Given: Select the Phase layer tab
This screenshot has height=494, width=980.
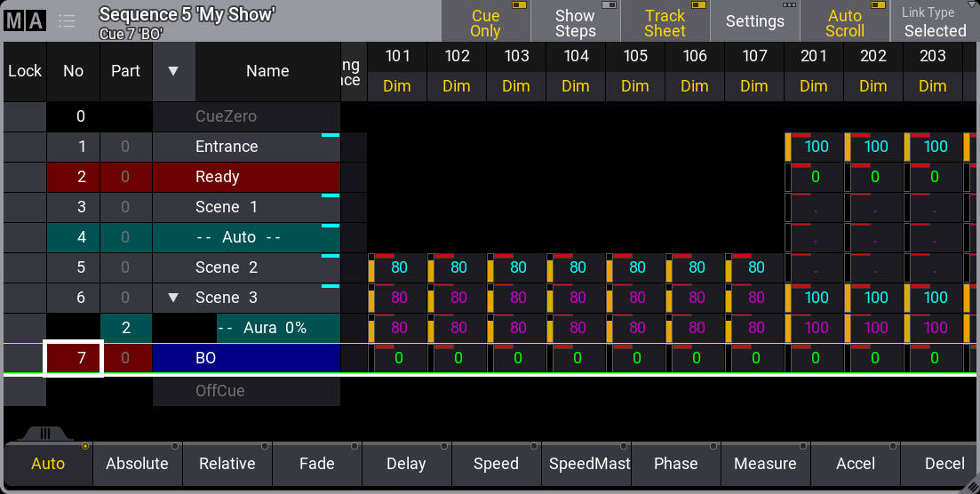Looking at the screenshot, I should click(x=675, y=464).
